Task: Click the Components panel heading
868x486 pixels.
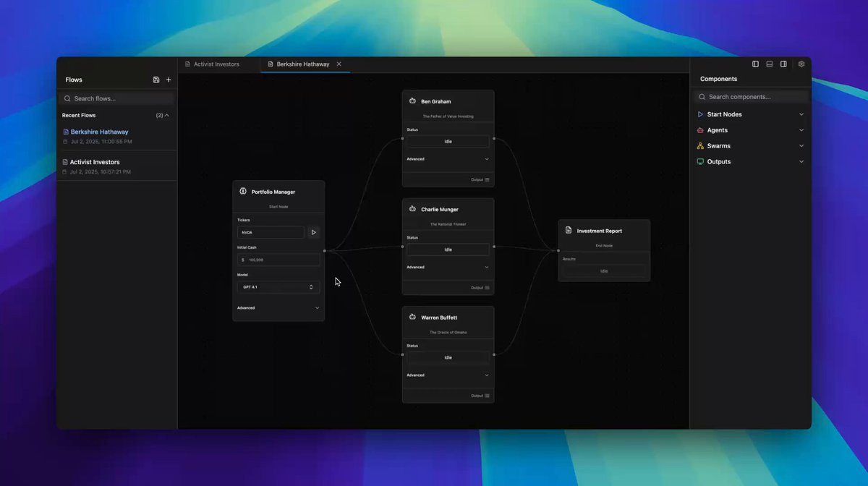Action: click(719, 79)
